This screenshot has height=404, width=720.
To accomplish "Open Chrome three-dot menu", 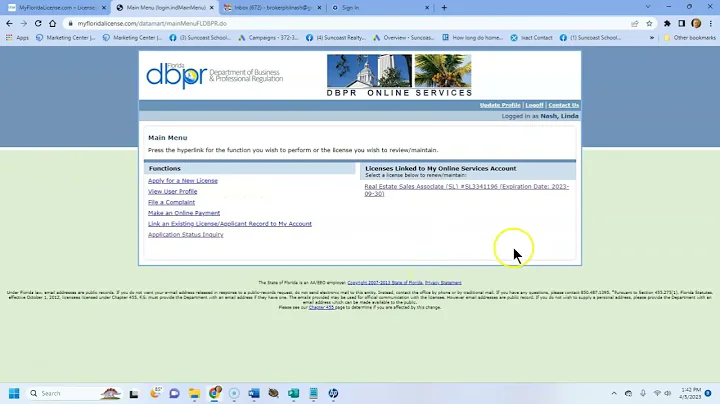I will [710, 23].
